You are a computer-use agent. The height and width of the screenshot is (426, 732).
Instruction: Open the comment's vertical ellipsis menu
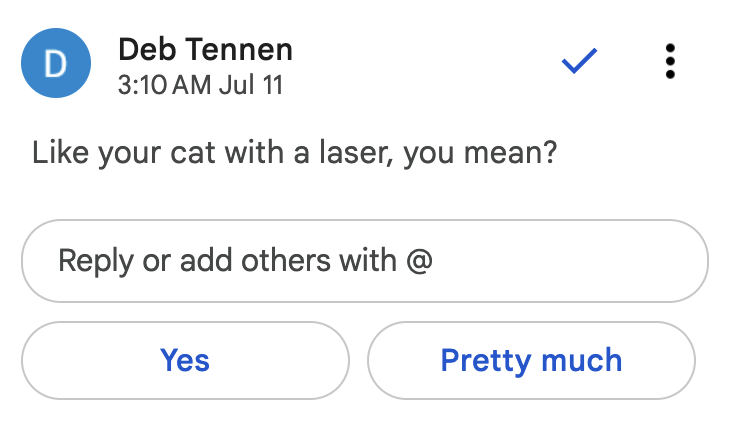(x=670, y=62)
